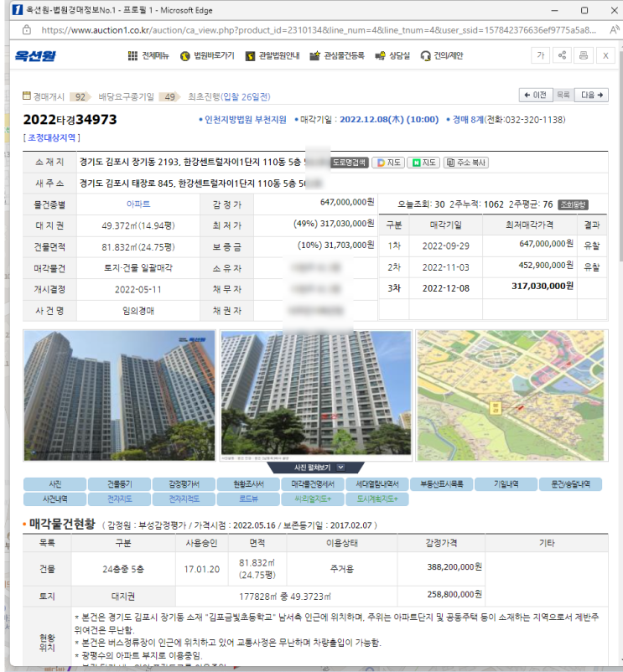623x672 pixels.
Task: Open the location map thumbnail
Action: (x=512, y=395)
